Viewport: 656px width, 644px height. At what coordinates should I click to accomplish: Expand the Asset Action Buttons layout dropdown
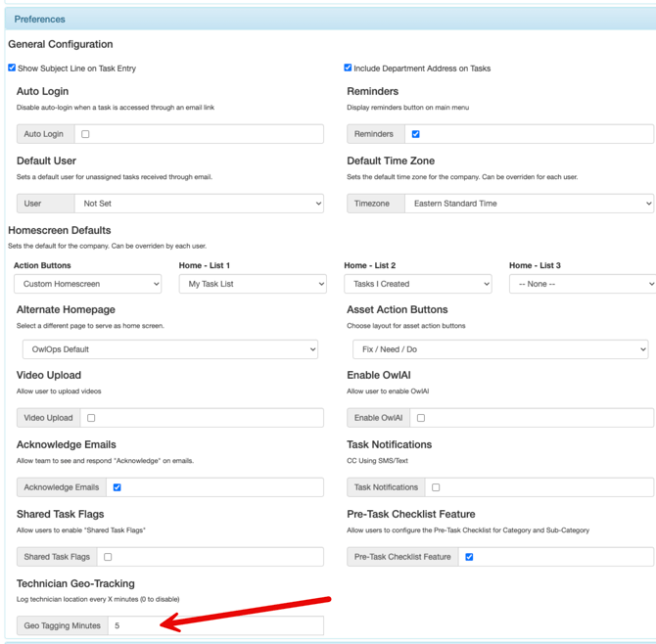pos(500,349)
